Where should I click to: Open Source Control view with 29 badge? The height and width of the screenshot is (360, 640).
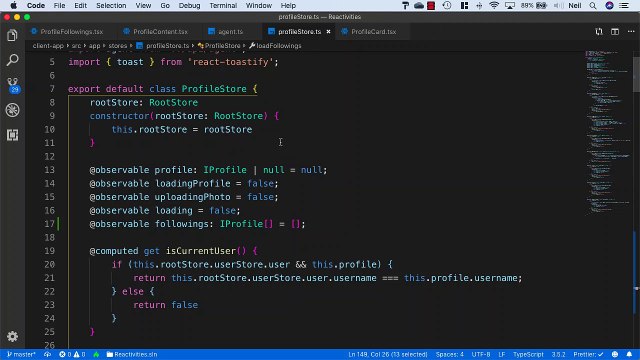pos(13,85)
